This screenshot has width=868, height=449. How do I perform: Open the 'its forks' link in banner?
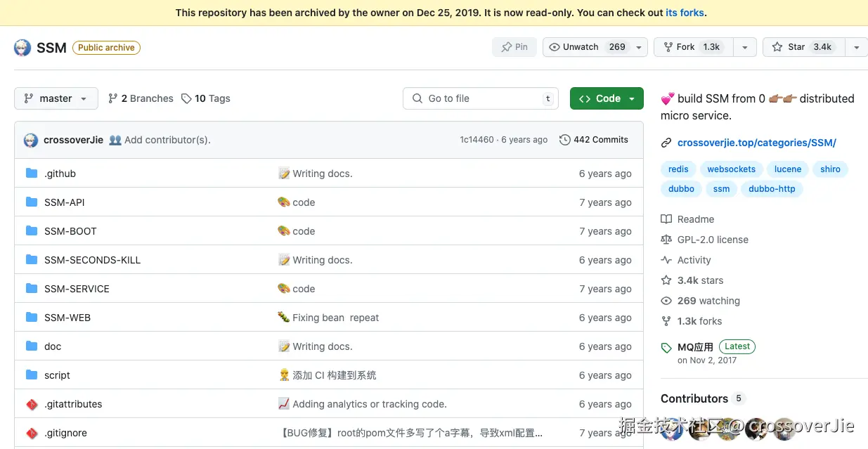tap(685, 13)
